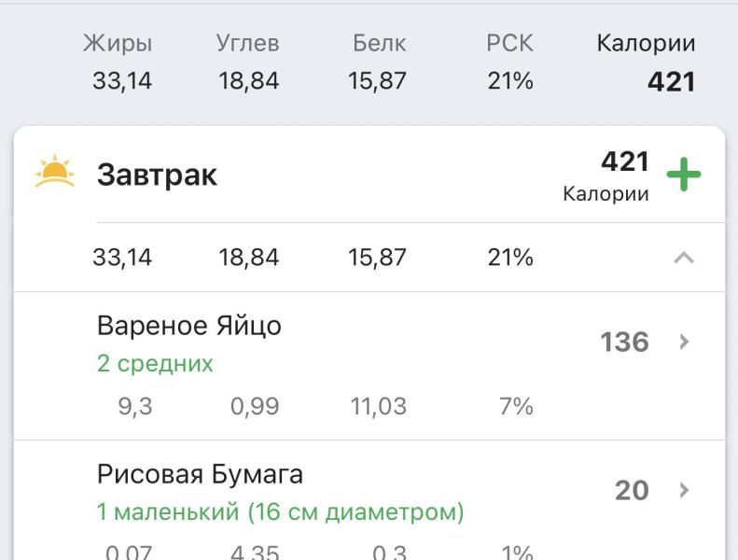
Task: Tap the Жиры column header
Action: (118, 43)
